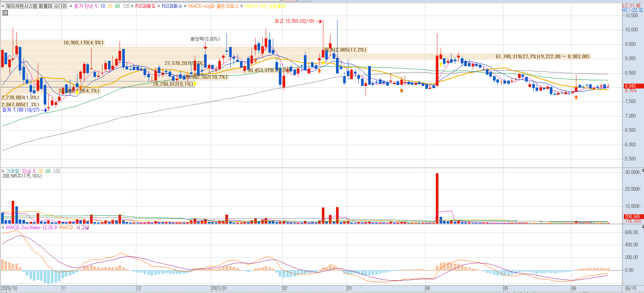Viewport: 644px width, 293px height.
Task: Click the HC:-22.32 readout
Action: click(632, 10)
